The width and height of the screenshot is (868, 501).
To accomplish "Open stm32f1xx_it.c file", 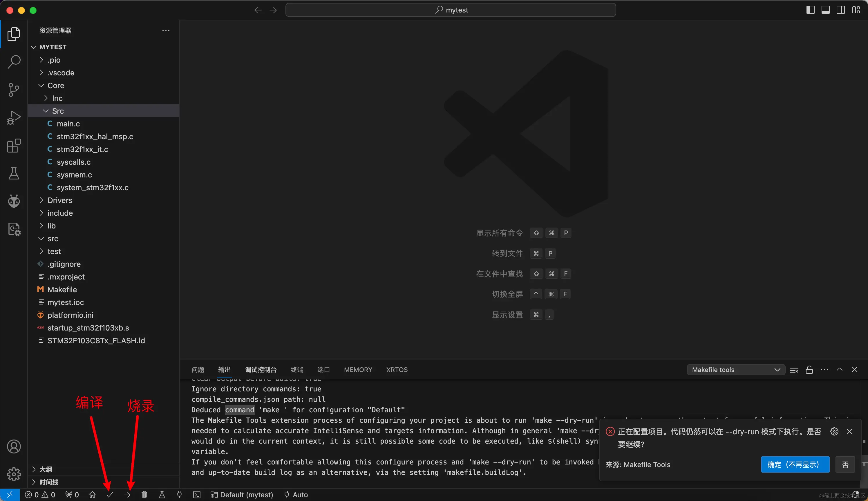I will (103, 149).
